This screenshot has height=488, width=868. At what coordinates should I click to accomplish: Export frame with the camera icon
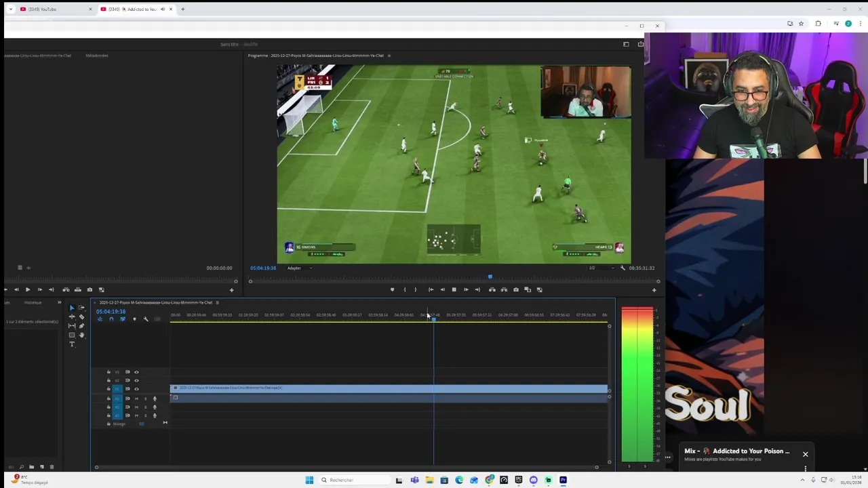516,289
